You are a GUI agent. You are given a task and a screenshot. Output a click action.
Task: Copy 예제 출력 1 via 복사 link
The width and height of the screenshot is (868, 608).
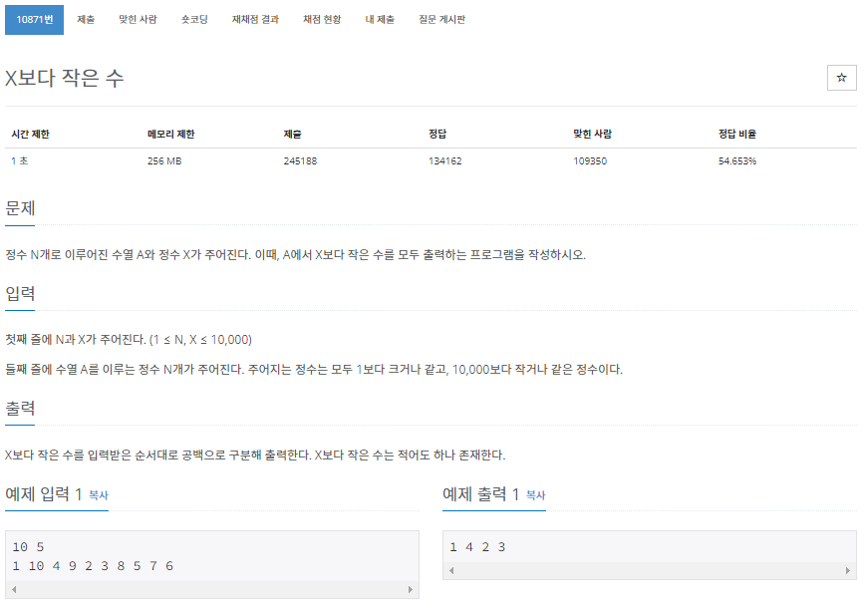point(536,495)
